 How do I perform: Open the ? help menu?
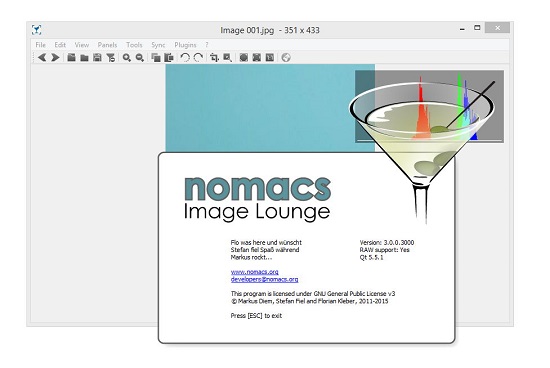[207, 45]
